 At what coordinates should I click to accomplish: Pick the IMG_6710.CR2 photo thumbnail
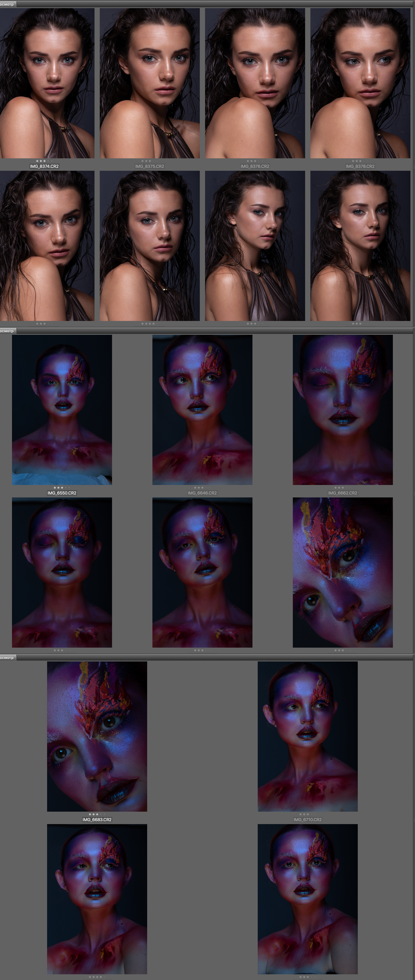pos(307,736)
